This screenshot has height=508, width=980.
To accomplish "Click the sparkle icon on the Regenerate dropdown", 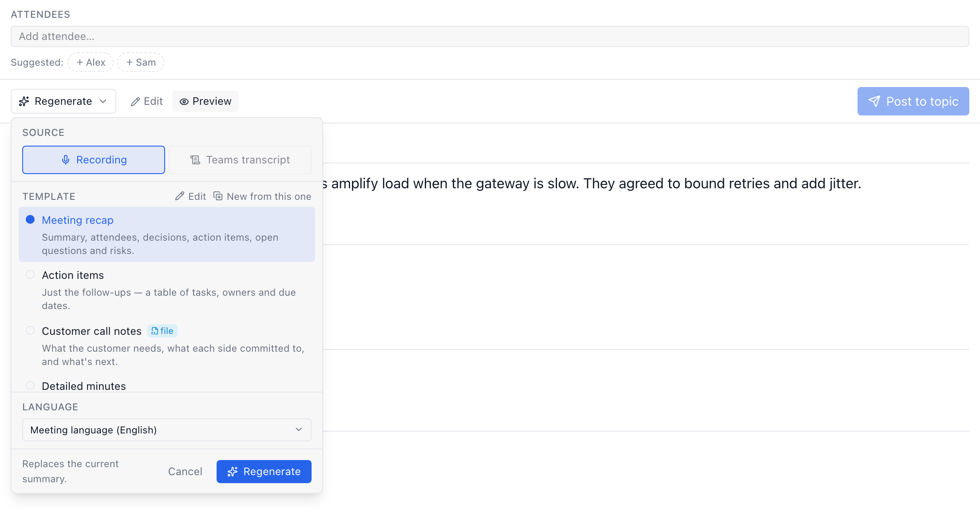I will click(24, 101).
